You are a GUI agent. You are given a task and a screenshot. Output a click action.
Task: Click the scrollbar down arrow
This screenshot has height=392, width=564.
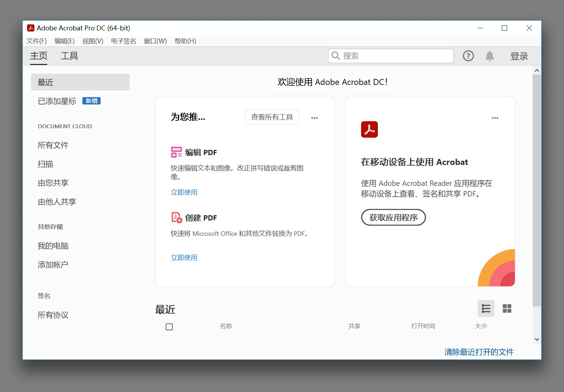(x=537, y=339)
